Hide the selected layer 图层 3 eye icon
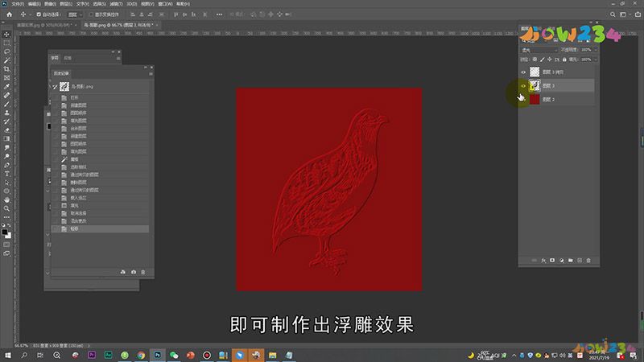Image resolution: width=644 pixels, height=362 pixels. click(523, 86)
